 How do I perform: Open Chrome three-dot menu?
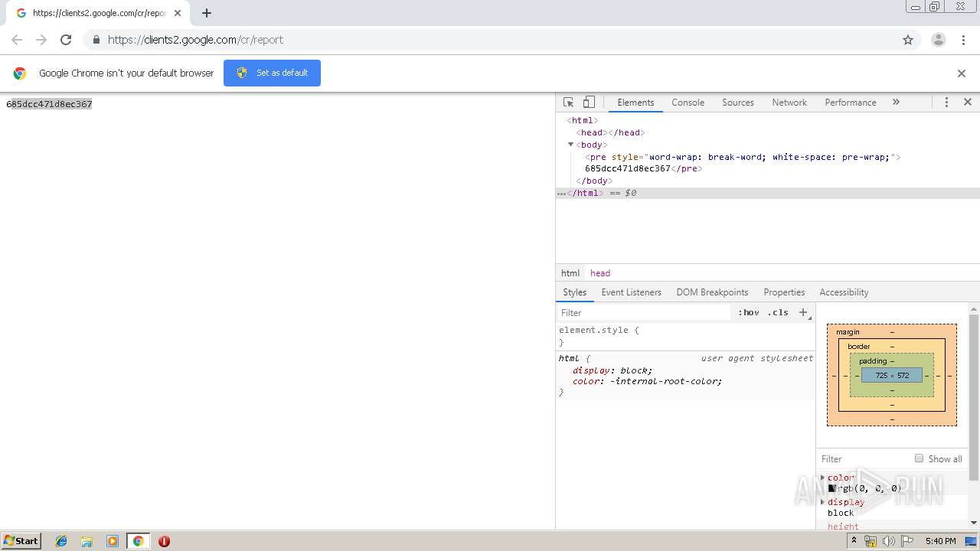(x=963, y=40)
